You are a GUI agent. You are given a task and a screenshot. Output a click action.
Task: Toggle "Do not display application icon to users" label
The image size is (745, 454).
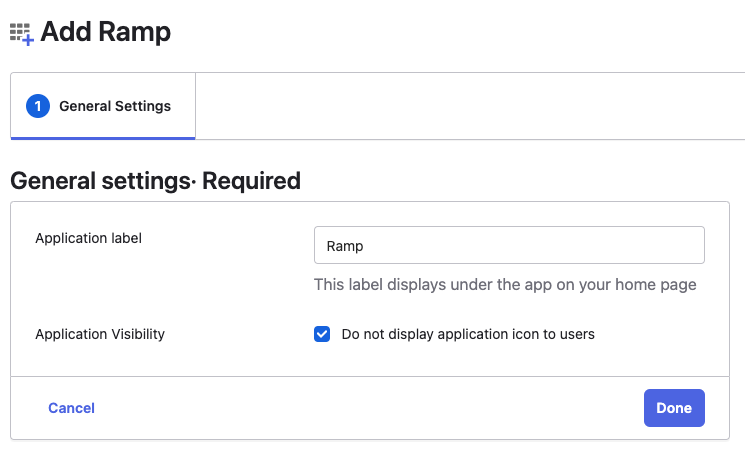point(468,334)
